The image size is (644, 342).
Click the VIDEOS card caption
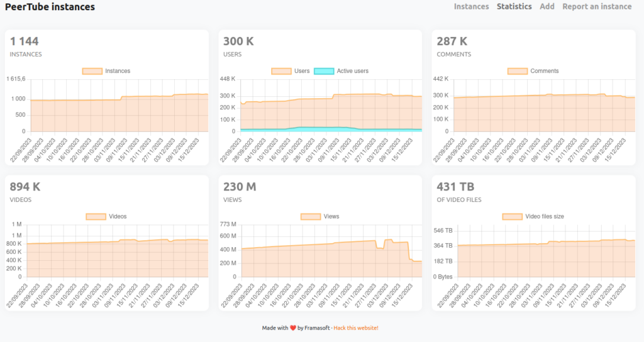[21, 199]
